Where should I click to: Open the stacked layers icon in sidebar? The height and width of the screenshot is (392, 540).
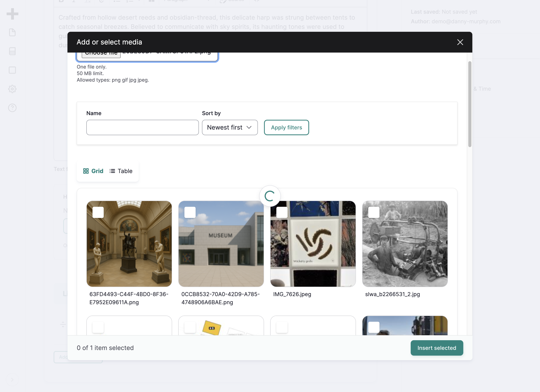tap(12, 51)
